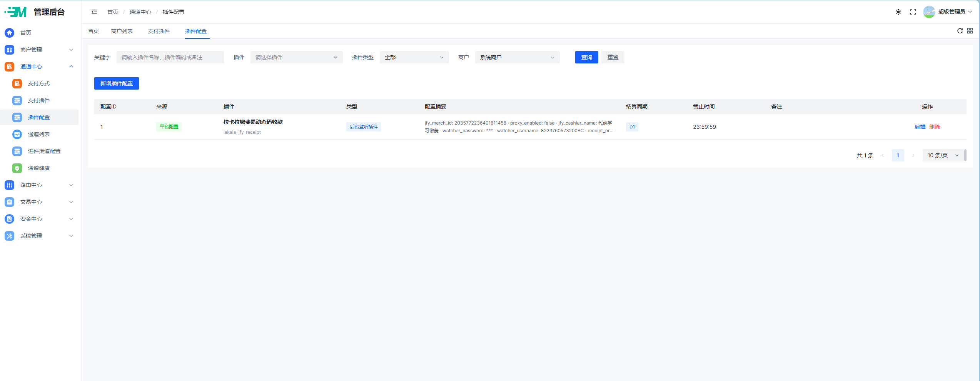The image size is (980, 381).
Task: Click the super admin avatar
Action: pyautogui.click(x=929, y=12)
